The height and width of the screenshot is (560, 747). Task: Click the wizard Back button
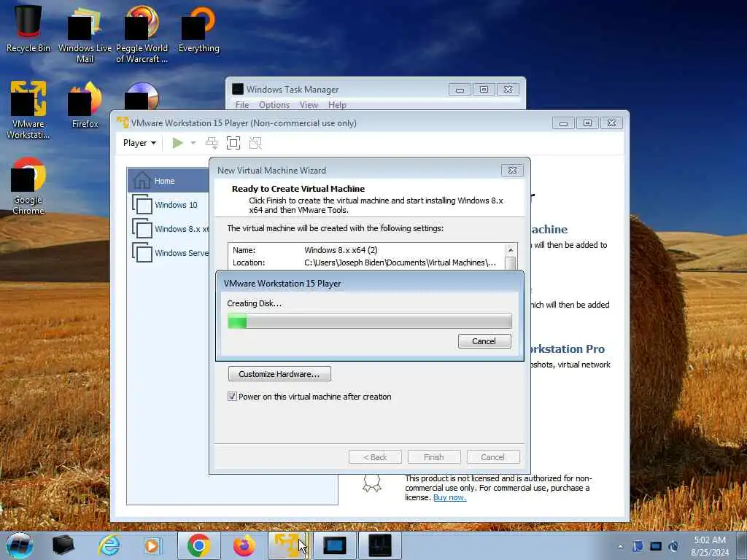click(x=375, y=457)
